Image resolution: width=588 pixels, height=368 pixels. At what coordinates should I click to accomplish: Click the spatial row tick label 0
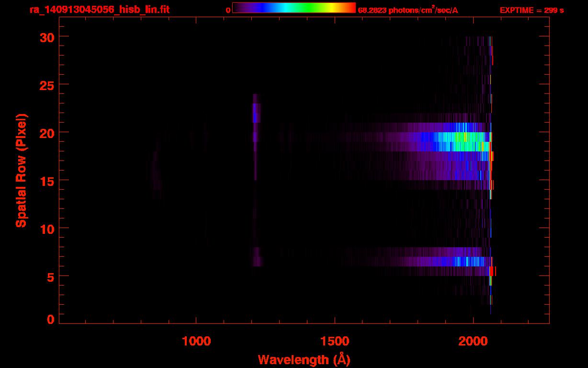pyautogui.click(x=51, y=320)
